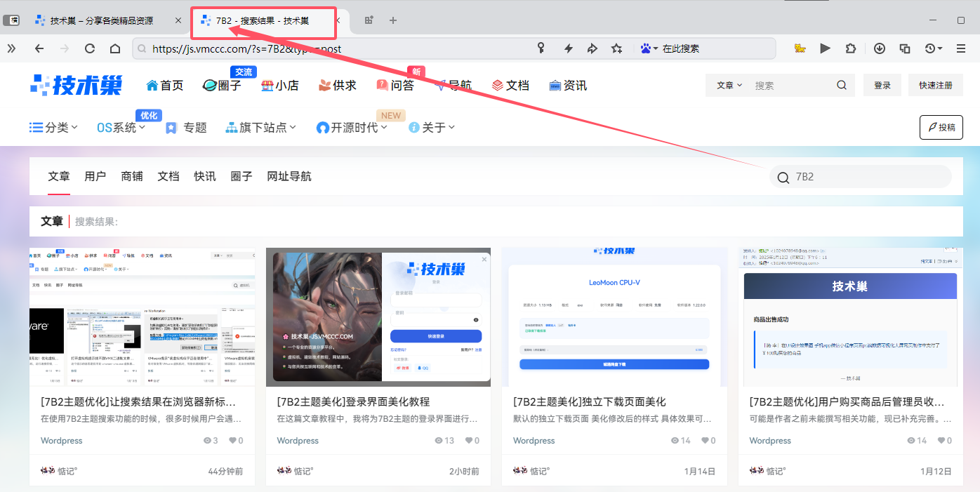
Task: Open article title 用户购买商品后管理员收
Action: coord(847,401)
